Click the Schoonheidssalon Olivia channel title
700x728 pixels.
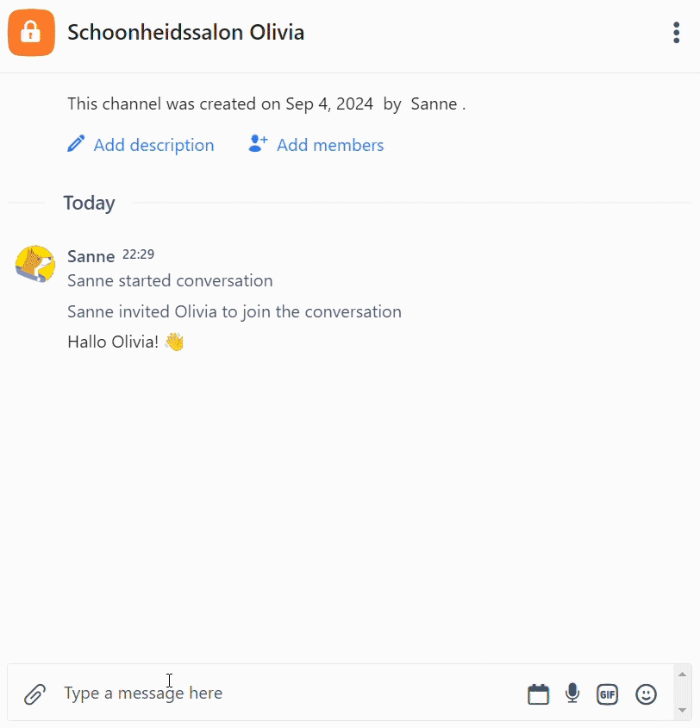coord(185,33)
